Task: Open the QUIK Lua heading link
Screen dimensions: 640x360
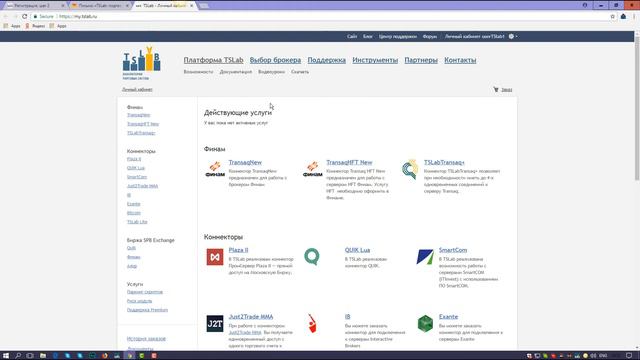Action: [357, 250]
